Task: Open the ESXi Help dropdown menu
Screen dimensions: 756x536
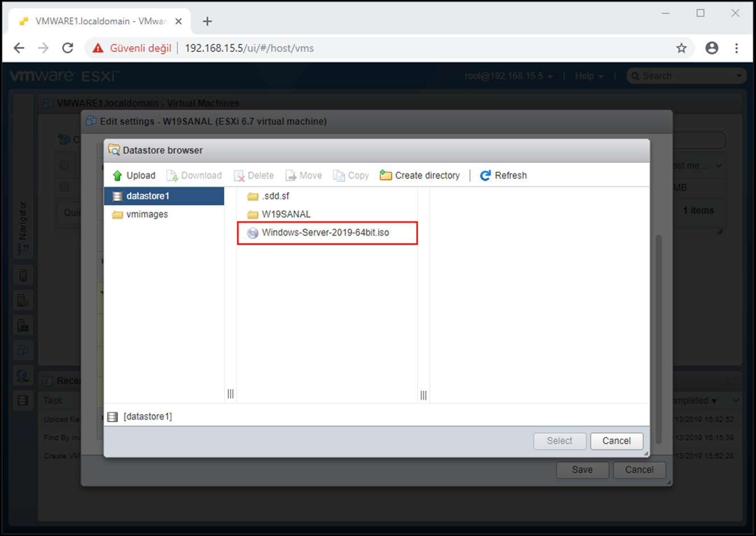Action: click(589, 76)
